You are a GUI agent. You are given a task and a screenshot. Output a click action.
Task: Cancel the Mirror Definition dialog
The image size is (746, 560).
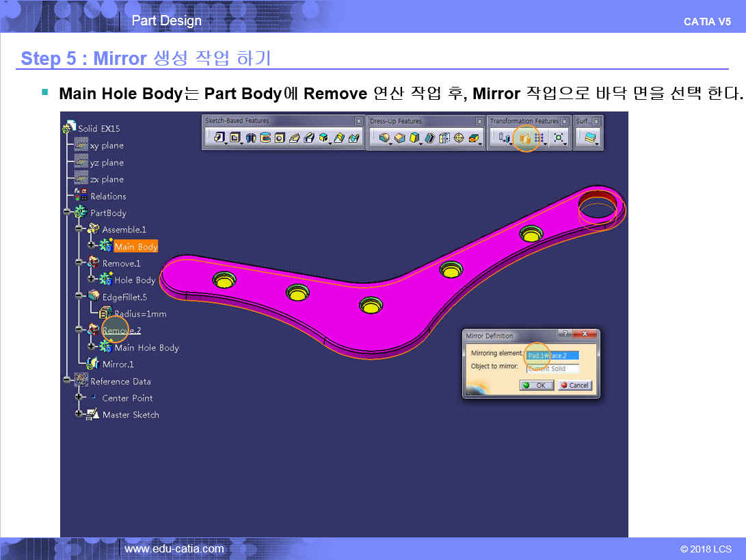(x=574, y=385)
